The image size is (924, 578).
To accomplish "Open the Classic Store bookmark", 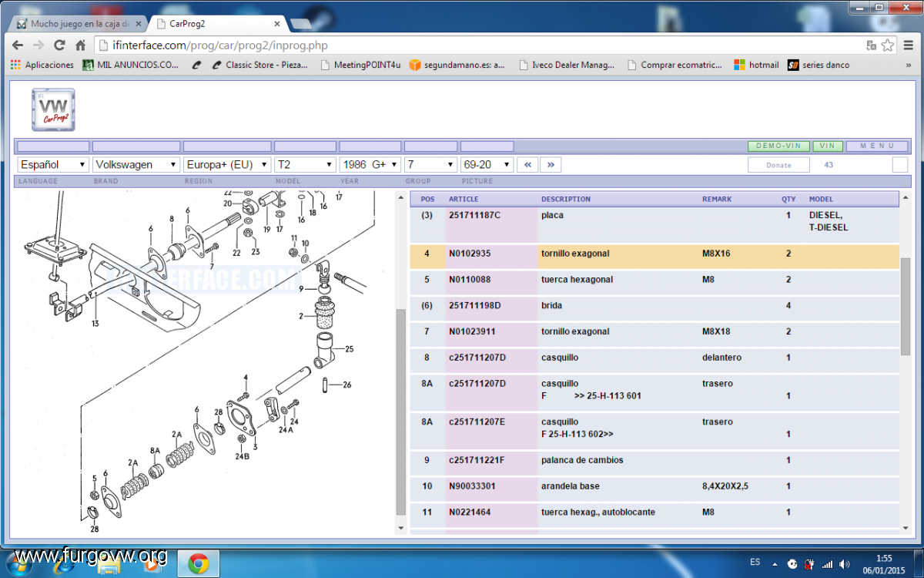I will (259, 66).
